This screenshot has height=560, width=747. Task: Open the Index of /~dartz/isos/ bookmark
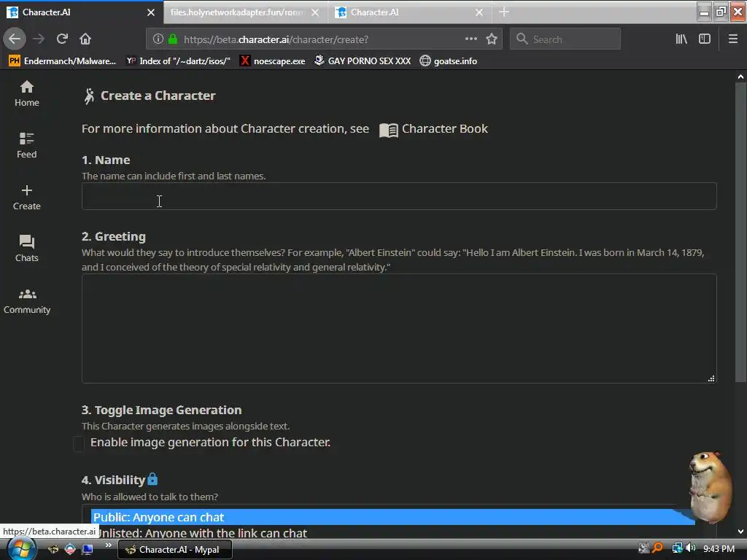178,61
